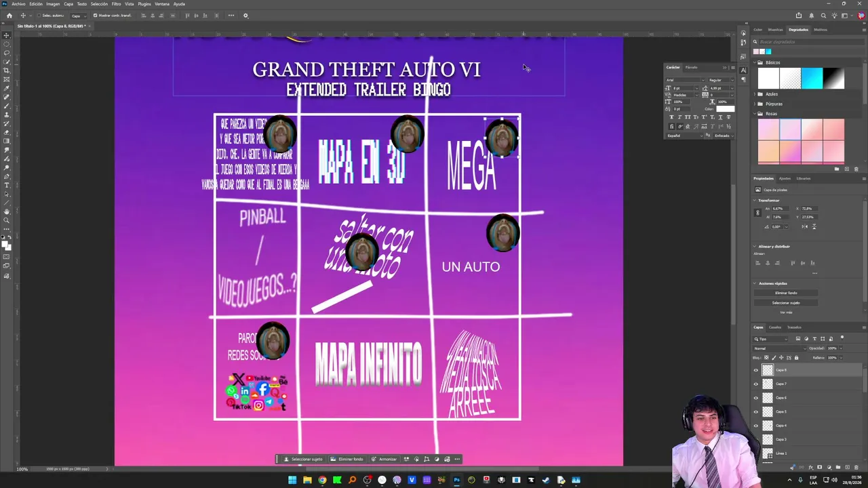868x488 pixels.
Task: Click Seleccionar sujeto in contextual task bar
Action: click(x=304, y=459)
